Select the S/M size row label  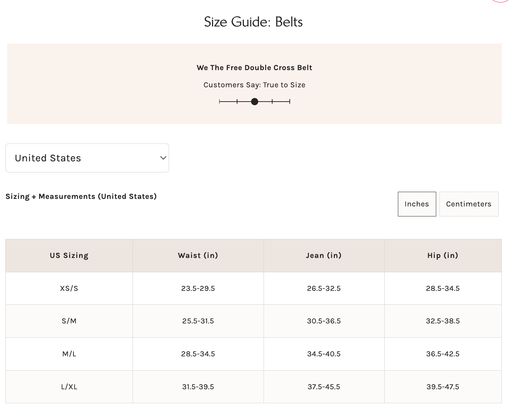pos(69,321)
